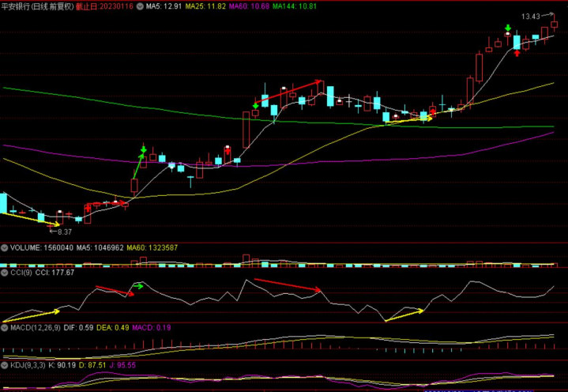568x392 pixels.
Task: Click the 8.37 low price marker
Action: click(65, 232)
